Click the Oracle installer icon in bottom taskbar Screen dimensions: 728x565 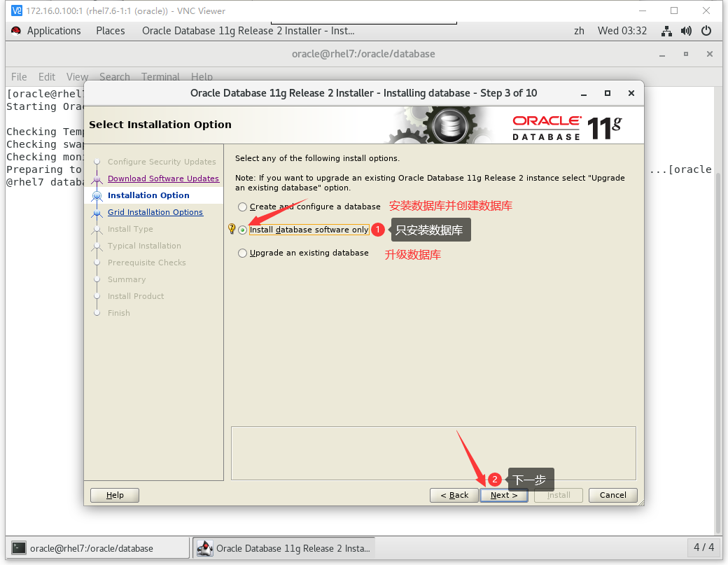(204, 547)
